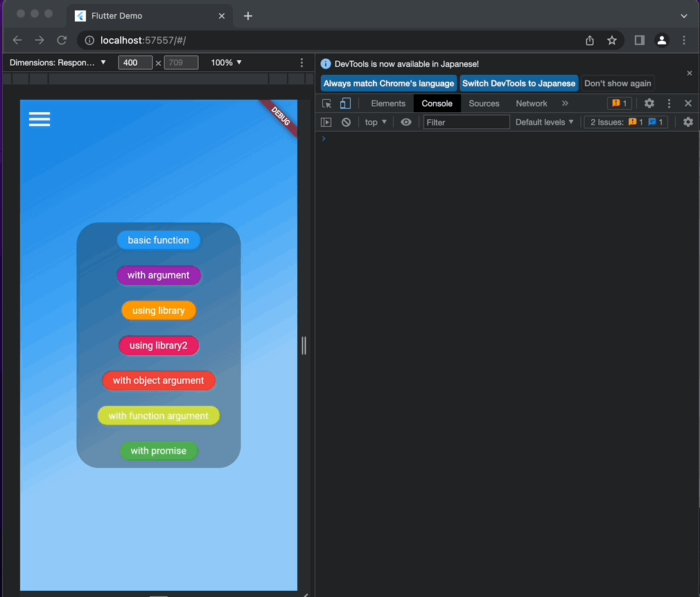
Task: Open a new browser tab
Action: point(247,16)
